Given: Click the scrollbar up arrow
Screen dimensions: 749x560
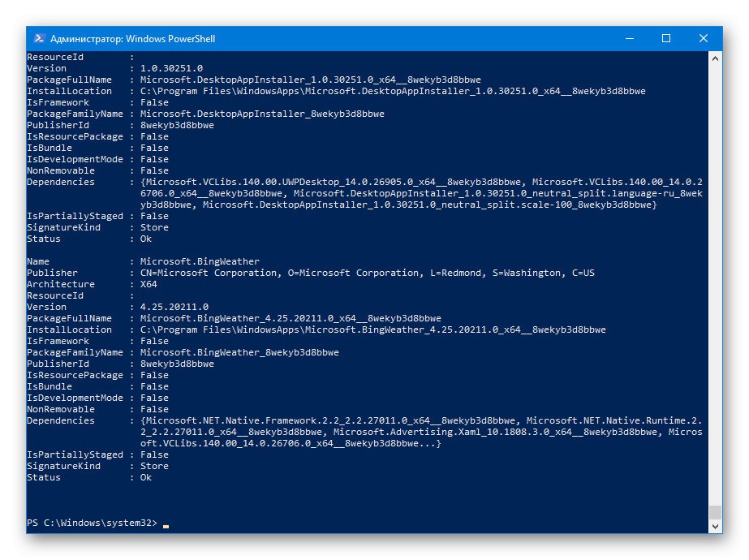Looking at the screenshot, I should [x=715, y=58].
